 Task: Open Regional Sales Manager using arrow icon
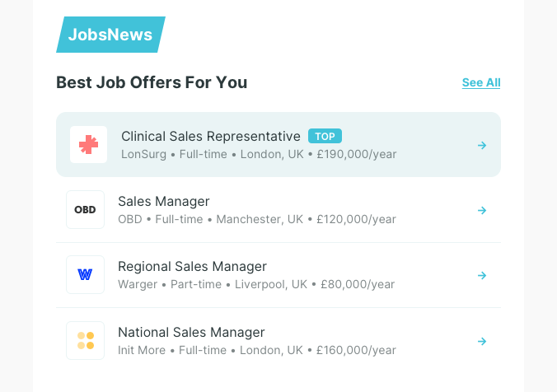(x=482, y=275)
